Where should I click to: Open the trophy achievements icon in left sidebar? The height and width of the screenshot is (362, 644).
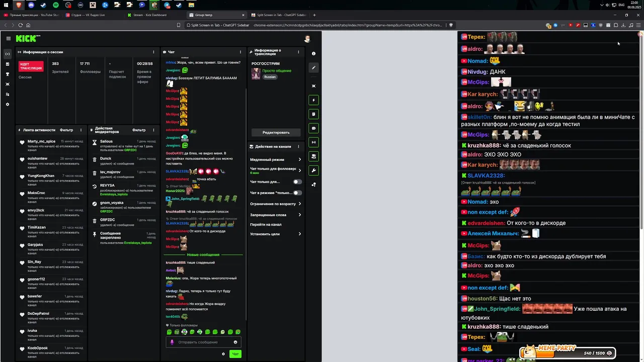click(x=8, y=74)
